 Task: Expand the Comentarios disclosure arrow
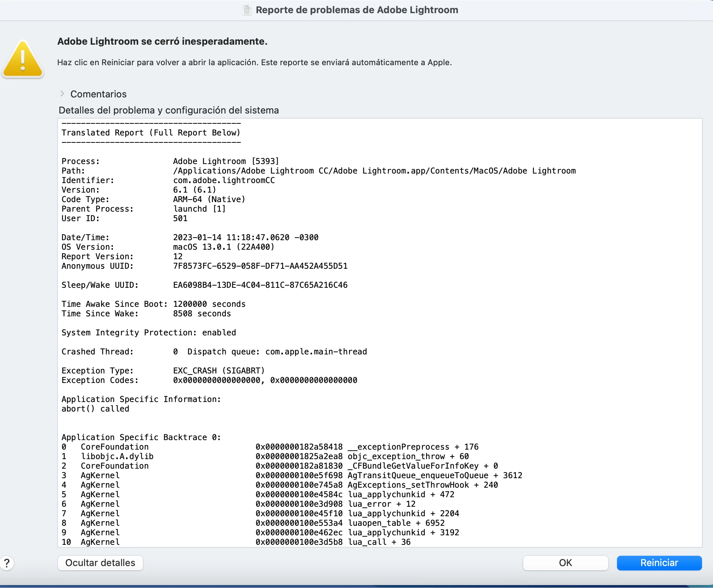[62, 94]
